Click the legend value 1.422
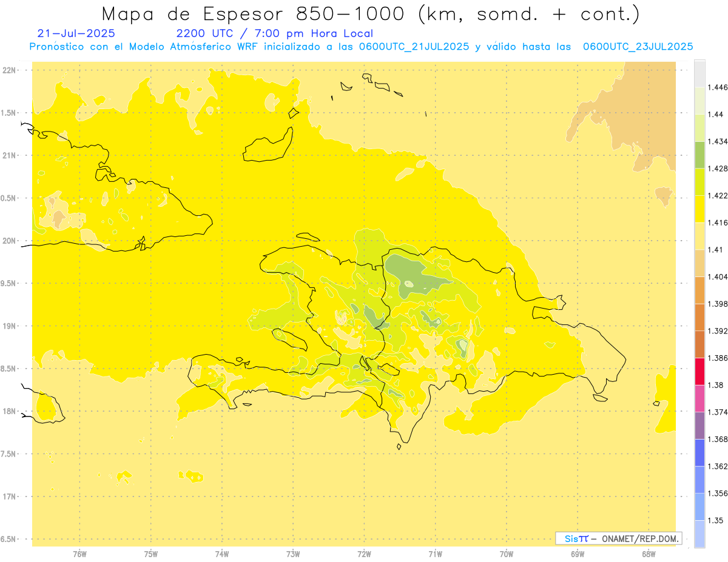 point(718,196)
